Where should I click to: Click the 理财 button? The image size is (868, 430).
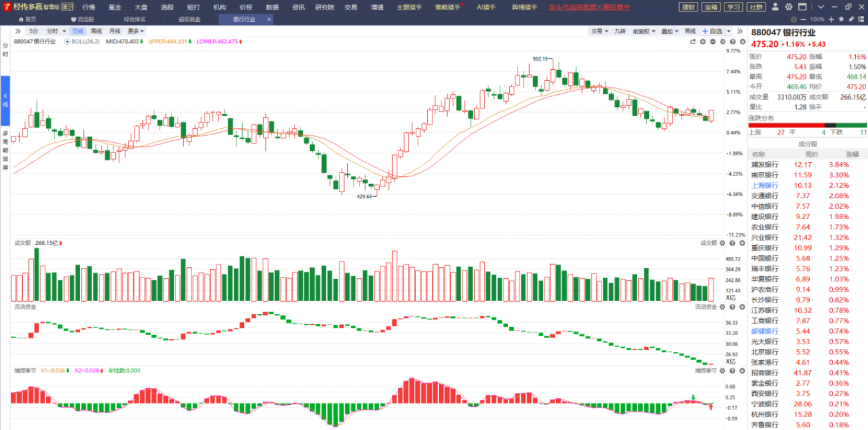click(688, 7)
